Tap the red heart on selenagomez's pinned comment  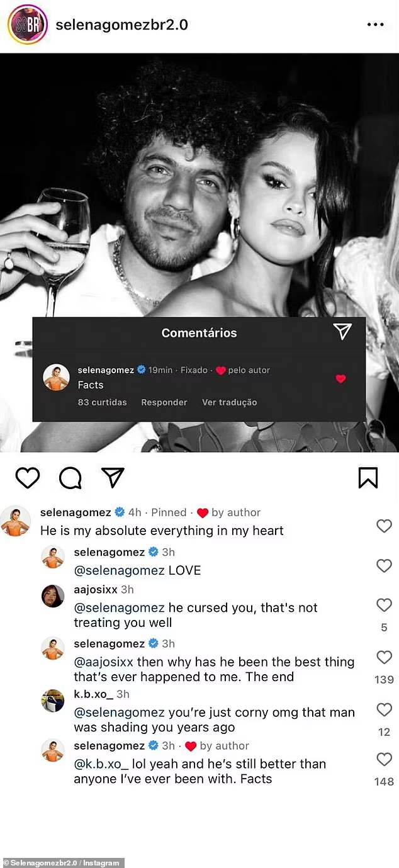point(340,379)
